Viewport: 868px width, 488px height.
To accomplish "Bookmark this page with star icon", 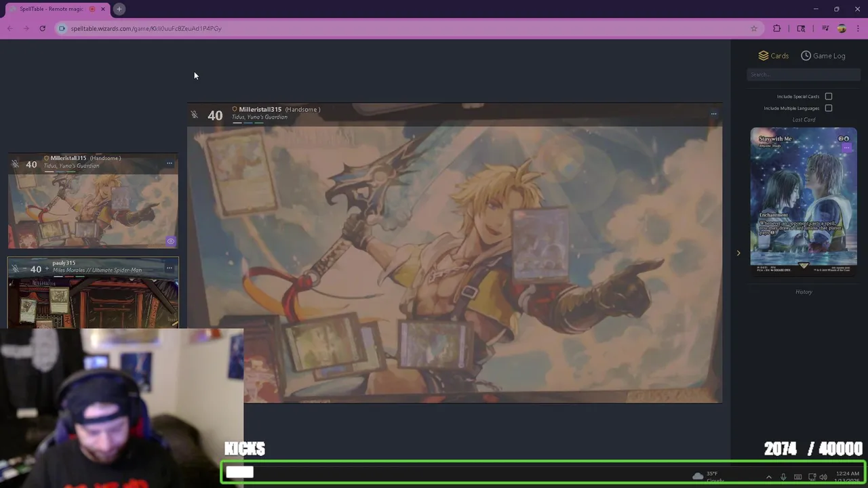I will (753, 28).
